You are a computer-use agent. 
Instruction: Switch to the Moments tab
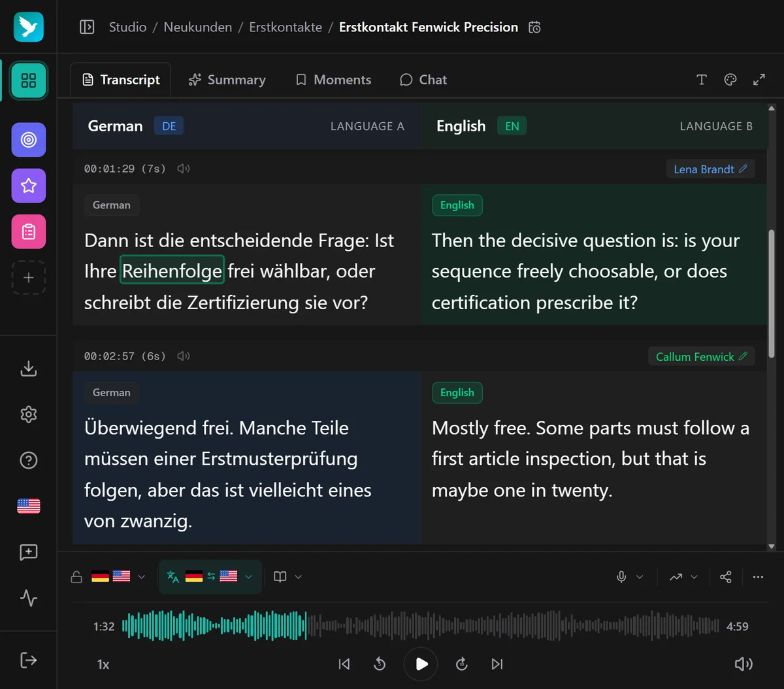[x=333, y=80]
